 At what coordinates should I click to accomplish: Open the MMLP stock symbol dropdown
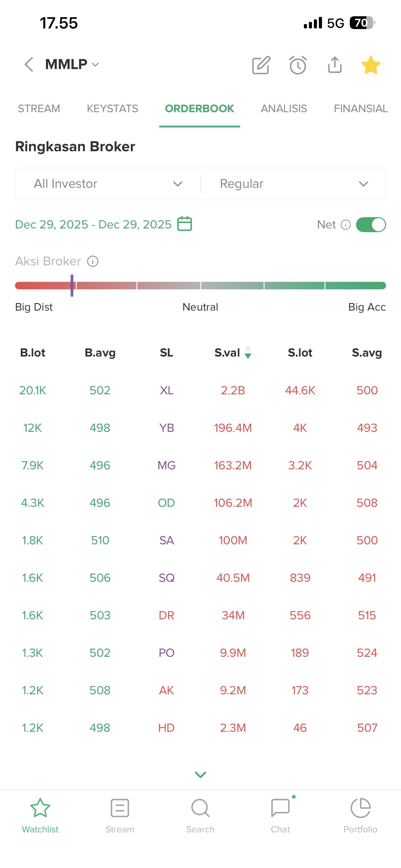[x=72, y=64]
